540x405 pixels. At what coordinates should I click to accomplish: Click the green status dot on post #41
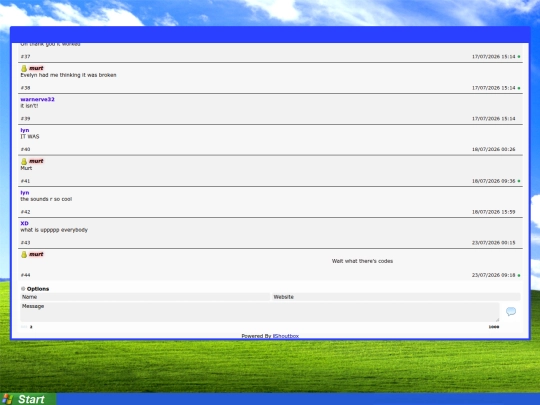(519, 181)
